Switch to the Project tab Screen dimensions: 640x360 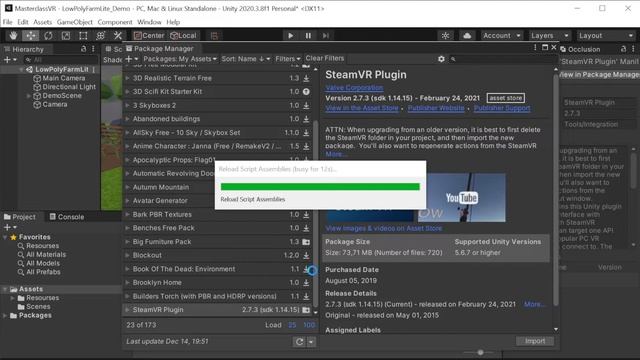(20, 217)
